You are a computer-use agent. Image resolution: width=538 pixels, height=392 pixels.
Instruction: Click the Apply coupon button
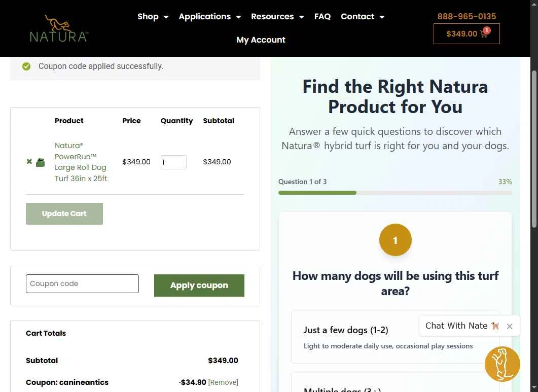[x=199, y=285]
